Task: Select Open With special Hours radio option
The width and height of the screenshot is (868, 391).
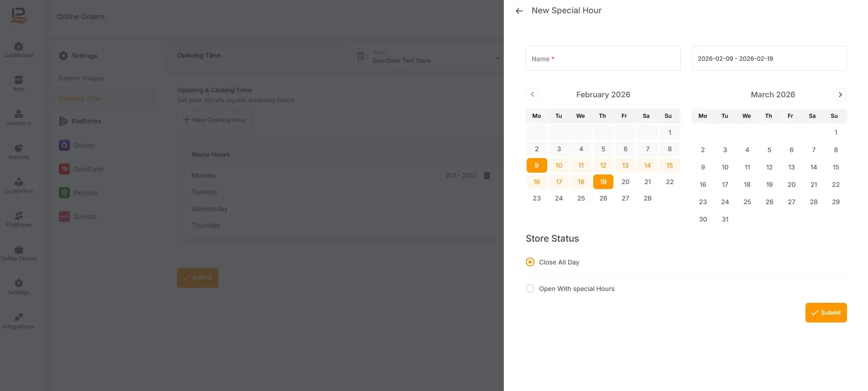Action: click(530, 289)
